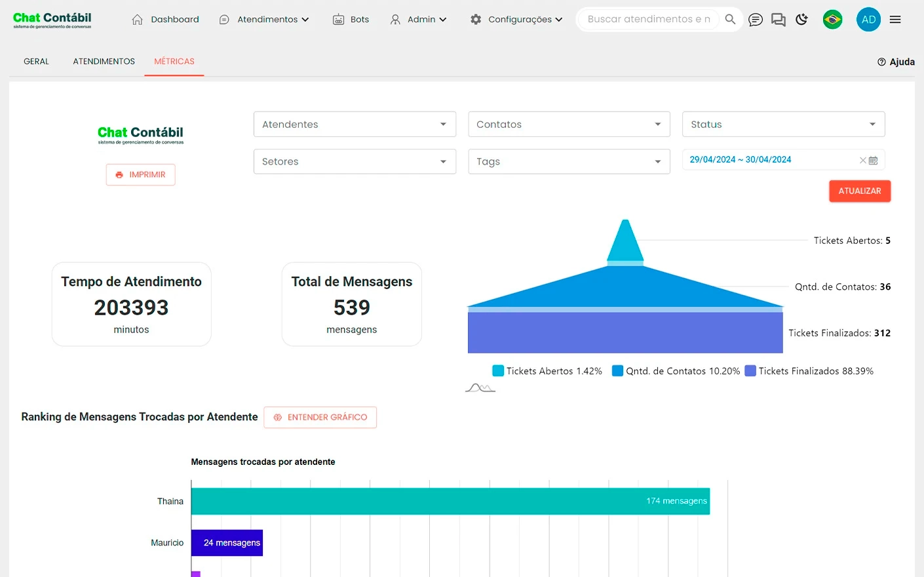Open the Setores dropdown

(355, 161)
